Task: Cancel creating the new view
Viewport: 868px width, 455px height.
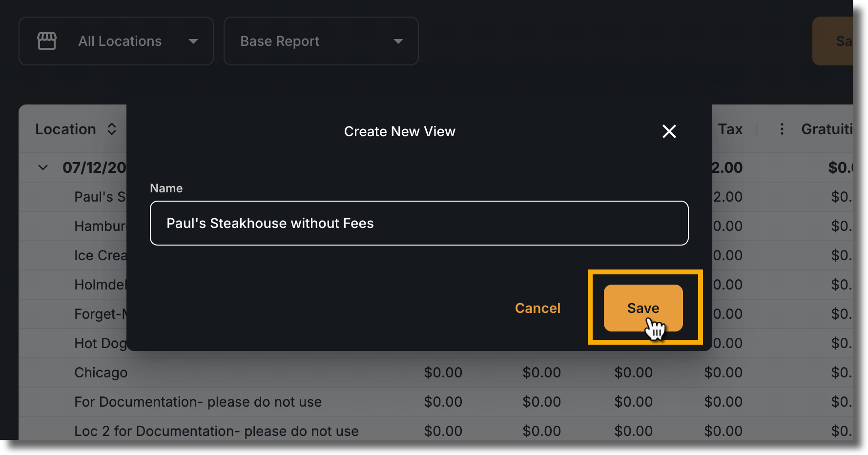Action: coord(537,308)
